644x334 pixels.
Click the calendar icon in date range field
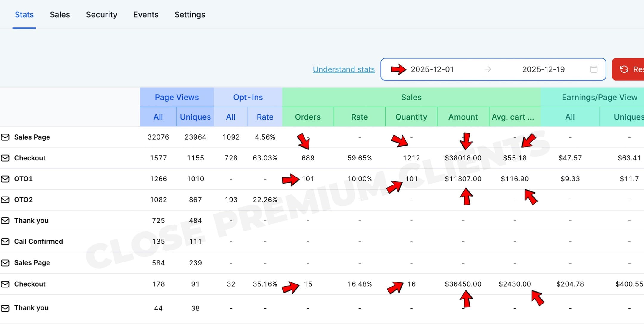pos(594,69)
